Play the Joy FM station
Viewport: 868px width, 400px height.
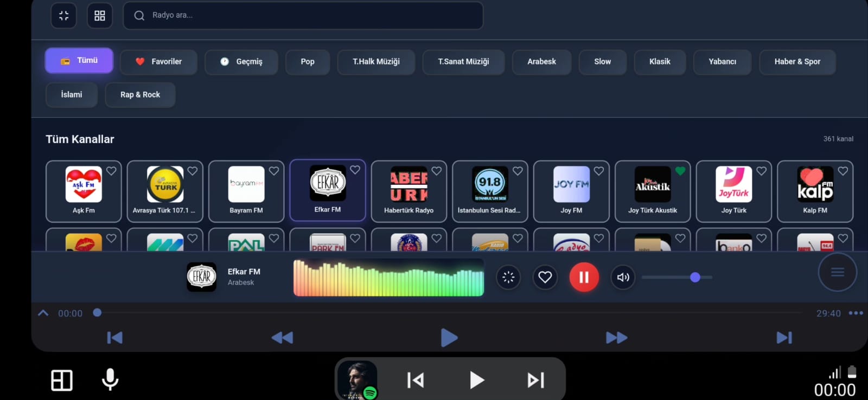571,191
